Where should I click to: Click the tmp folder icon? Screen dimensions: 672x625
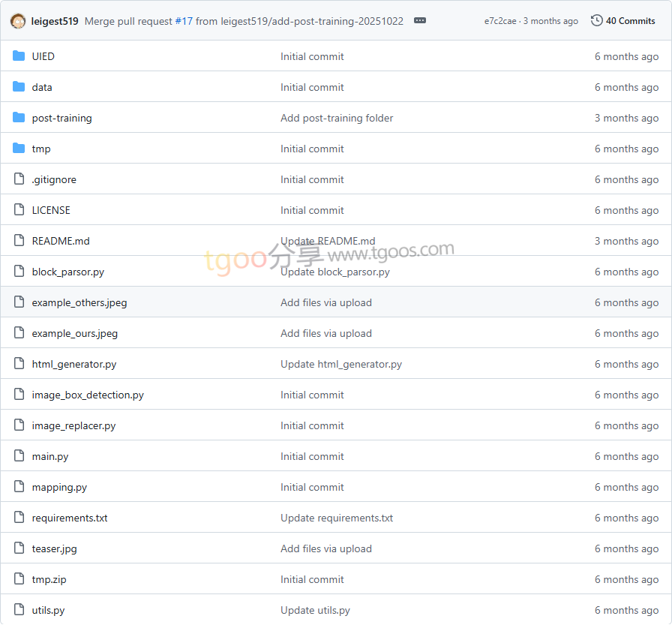pyautogui.click(x=19, y=149)
